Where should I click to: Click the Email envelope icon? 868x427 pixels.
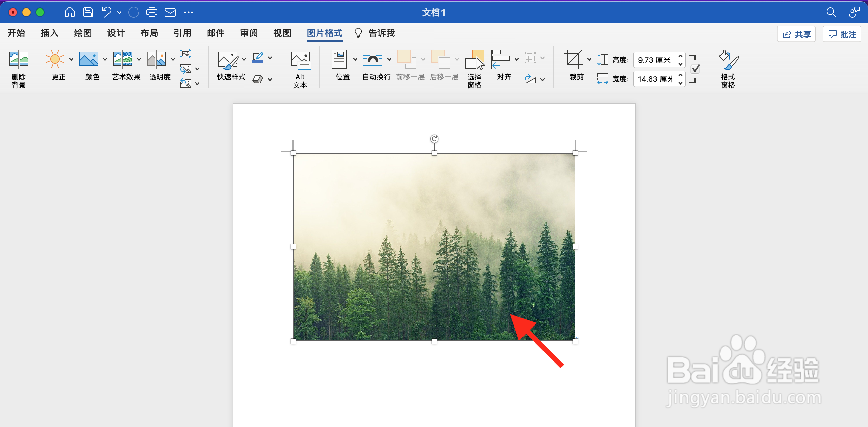pos(170,13)
